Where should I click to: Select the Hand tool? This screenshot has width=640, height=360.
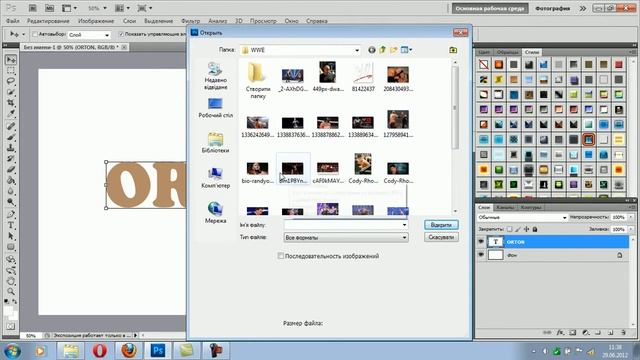(11, 281)
